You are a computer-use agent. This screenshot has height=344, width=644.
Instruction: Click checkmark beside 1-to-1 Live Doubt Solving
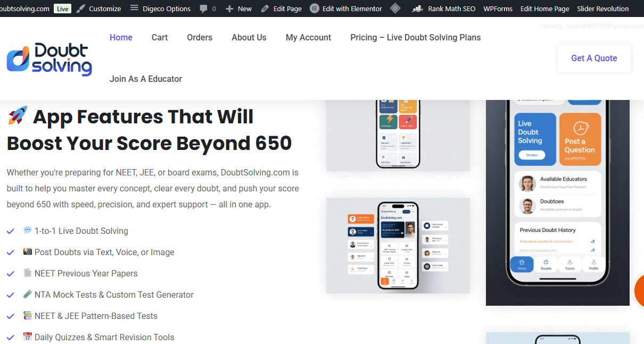point(10,231)
